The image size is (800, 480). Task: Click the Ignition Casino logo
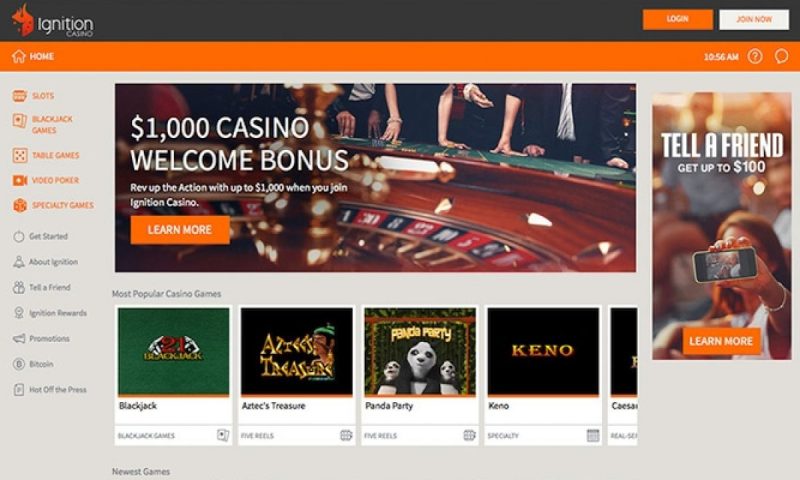[x=53, y=20]
